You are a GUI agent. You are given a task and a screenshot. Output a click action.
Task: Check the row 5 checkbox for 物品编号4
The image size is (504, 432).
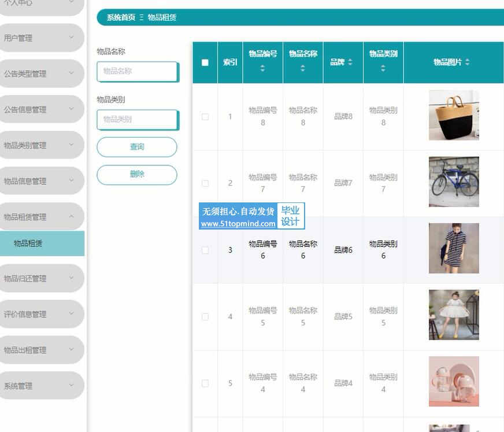tap(205, 383)
